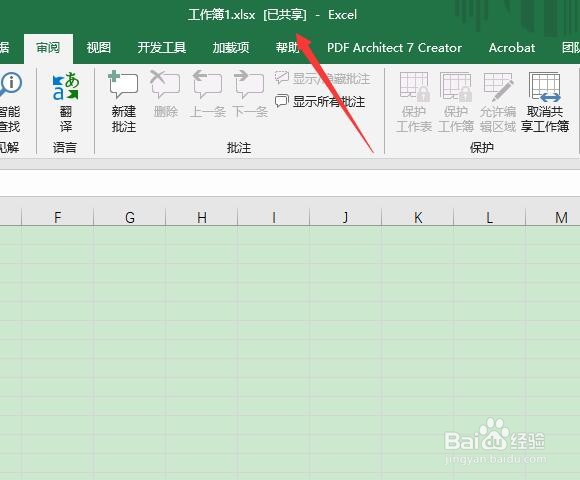Click 允许编辑区域 allow edit ranges icon
Viewport: 580px width, 480px height.
(x=498, y=102)
